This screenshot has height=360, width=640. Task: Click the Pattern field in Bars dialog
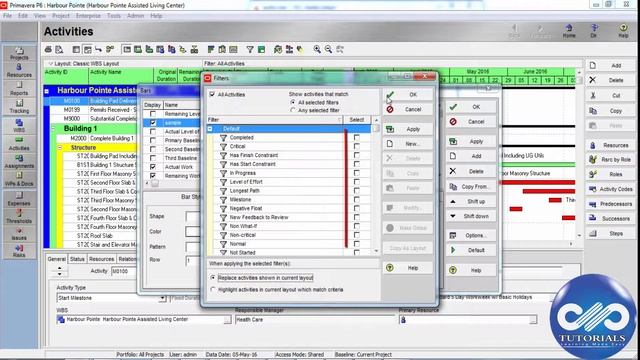[193, 247]
